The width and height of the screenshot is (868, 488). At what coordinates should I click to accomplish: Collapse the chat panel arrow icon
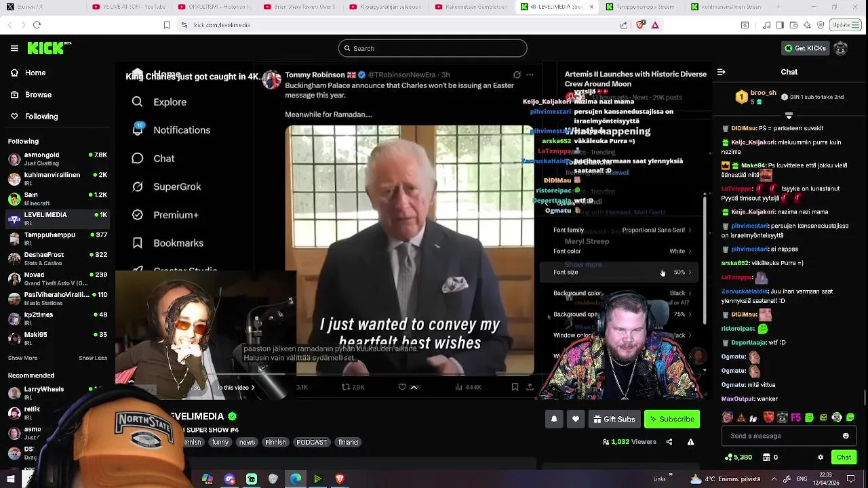(x=721, y=72)
